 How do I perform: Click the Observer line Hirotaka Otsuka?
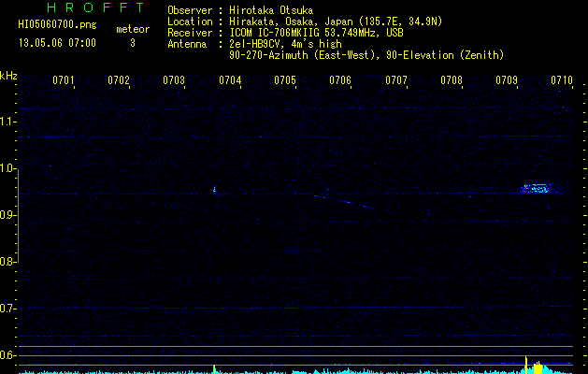(x=240, y=10)
